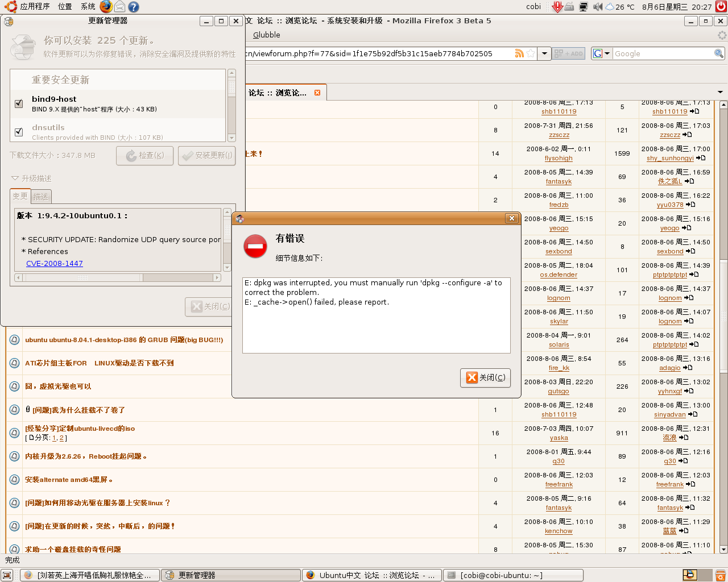Open the thread about 移动光驱 installing linux
728x582 pixels.
[97, 503]
